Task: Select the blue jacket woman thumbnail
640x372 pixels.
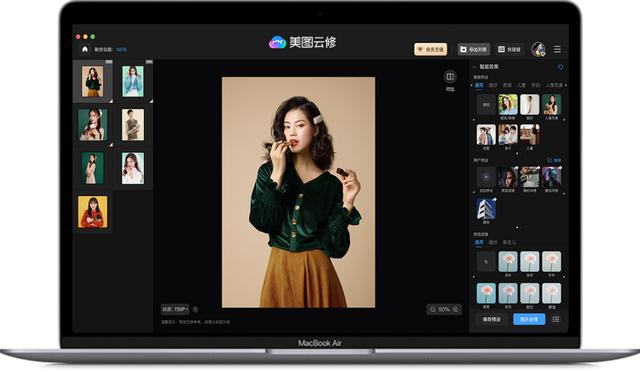Action: pos(133,82)
